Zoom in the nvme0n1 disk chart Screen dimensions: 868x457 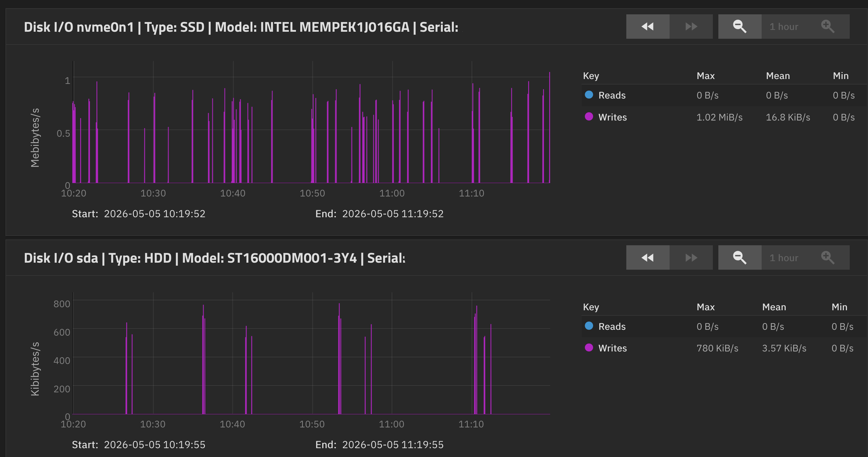click(x=827, y=26)
